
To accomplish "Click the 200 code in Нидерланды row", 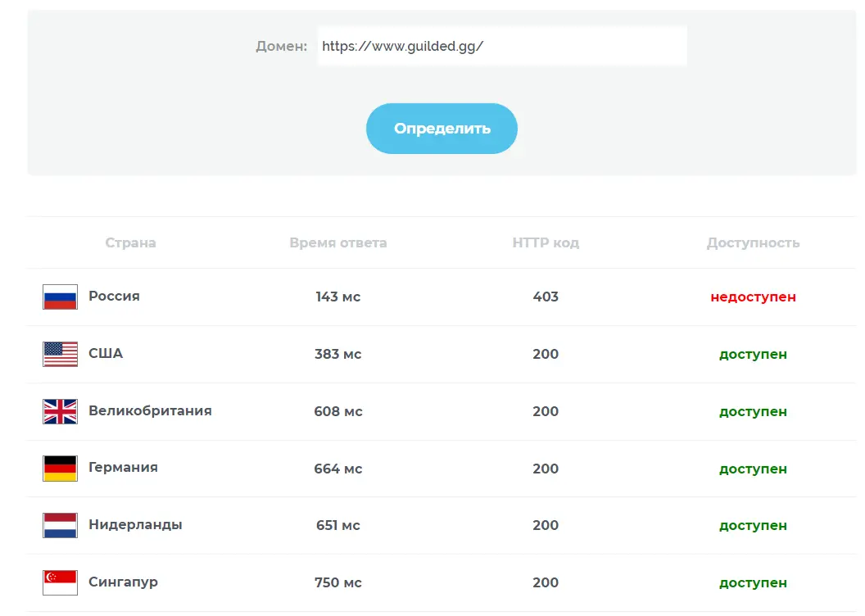I will click(546, 525).
